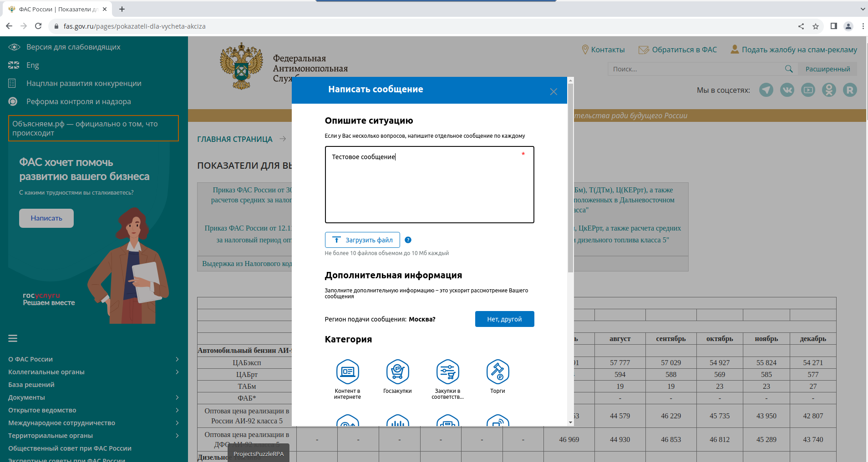Open the Chrome three-dot menu
868x462 pixels.
click(863, 26)
